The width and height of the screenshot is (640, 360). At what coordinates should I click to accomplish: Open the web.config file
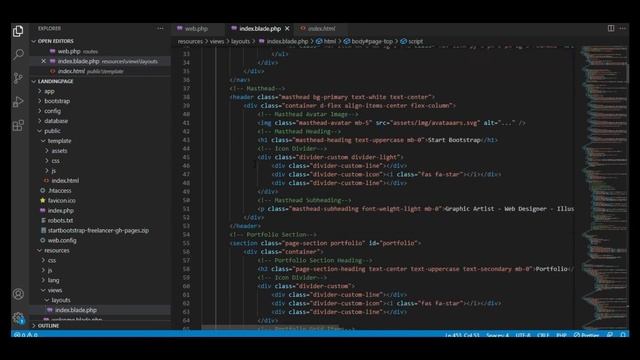100,240
